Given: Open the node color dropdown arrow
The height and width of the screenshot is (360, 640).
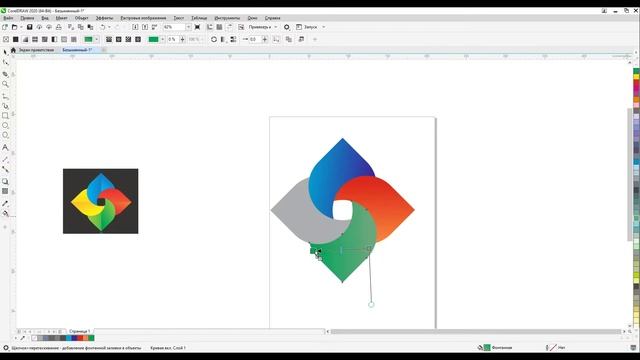Looking at the screenshot, I should (162, 39).
